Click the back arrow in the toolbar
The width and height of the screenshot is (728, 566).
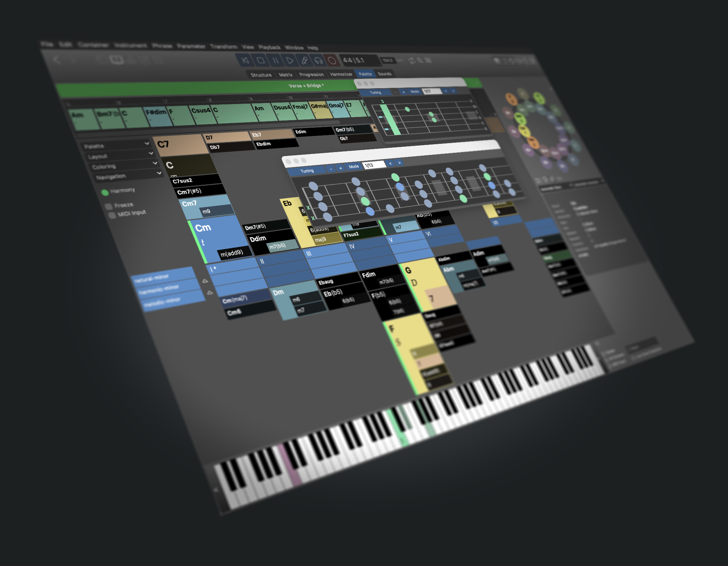coord(57,60)
